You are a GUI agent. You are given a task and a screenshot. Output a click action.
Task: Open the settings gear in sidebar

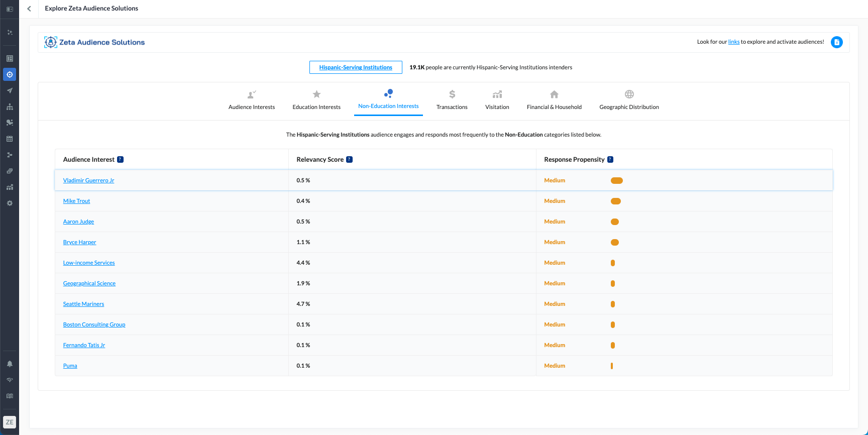click(x=10, y=203)
